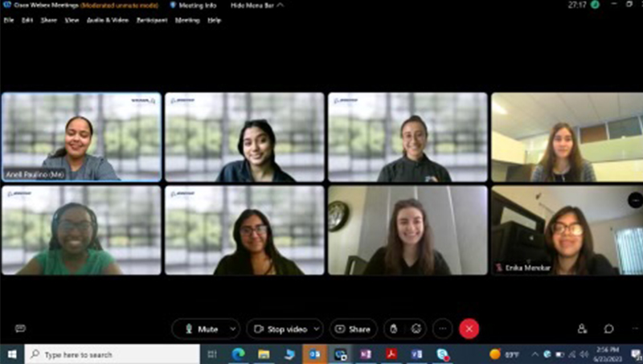This screenshot has width=643, height=364.
Task: Open the Help menu
Action: (214, 20)
